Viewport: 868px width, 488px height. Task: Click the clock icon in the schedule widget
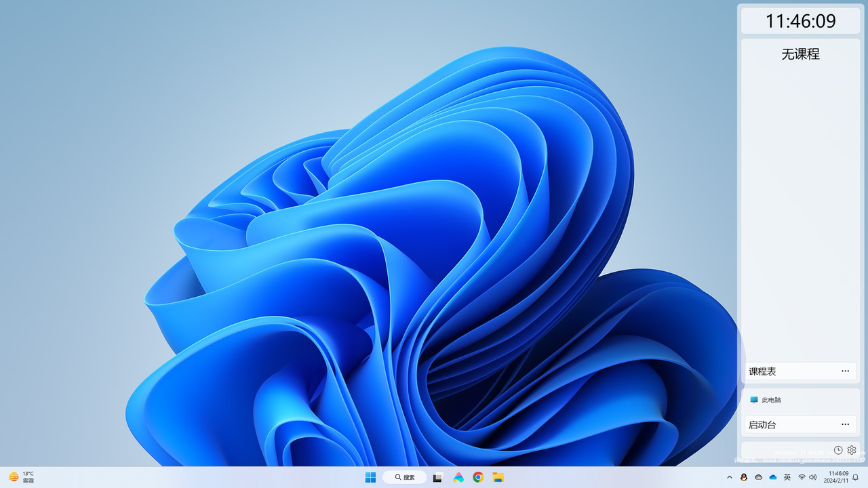[x=837, y=449]
